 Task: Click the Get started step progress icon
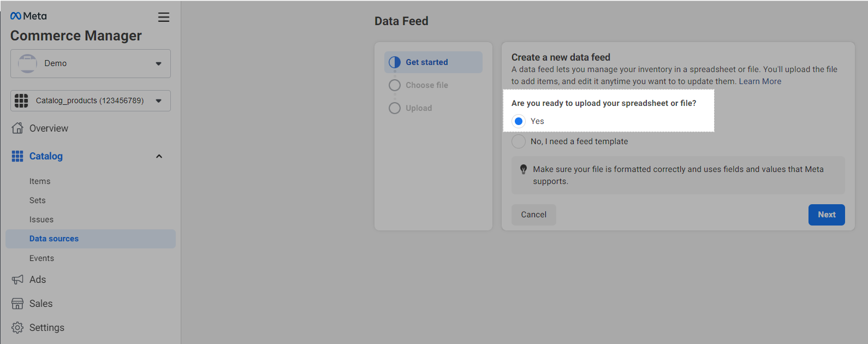tap(395, 62)
